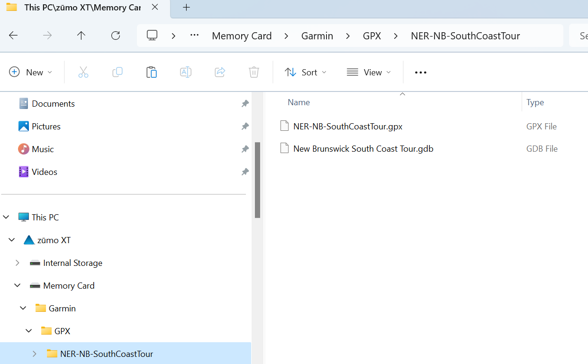
Task: Click the Delete trash icon
Action: click(254, 72)
